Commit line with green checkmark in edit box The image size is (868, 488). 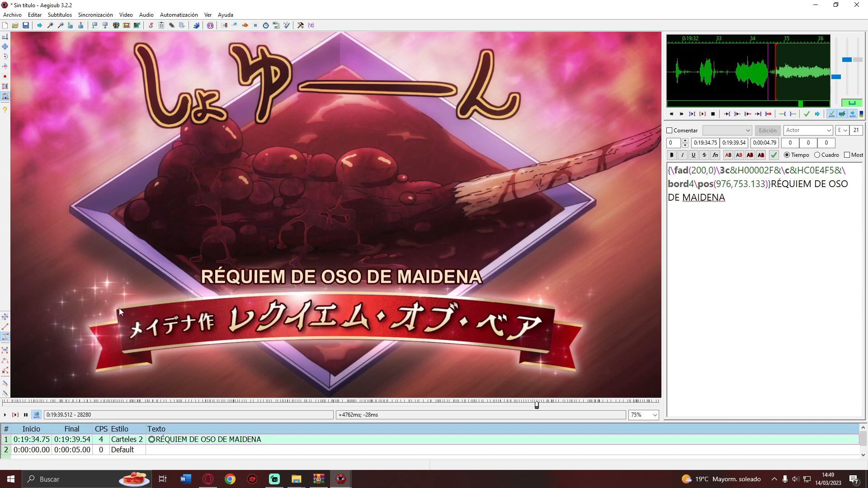pos(774,155)
